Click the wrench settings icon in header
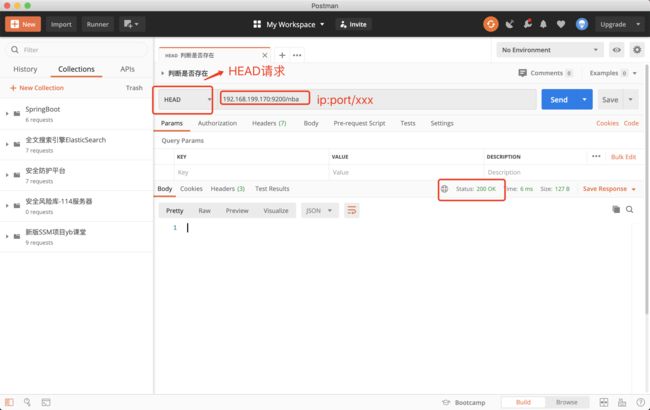Screen dimensions: 650x410 [x=527, y=24]
